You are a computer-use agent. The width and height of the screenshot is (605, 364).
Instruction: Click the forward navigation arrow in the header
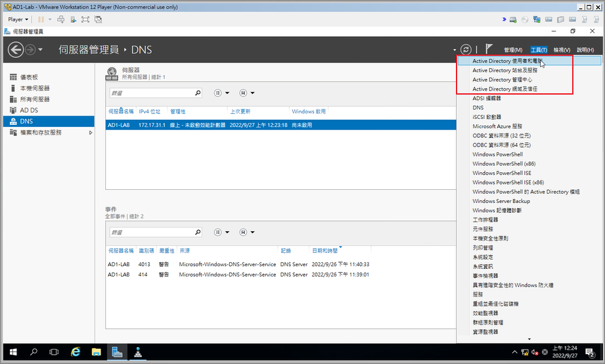pos(30,50)
